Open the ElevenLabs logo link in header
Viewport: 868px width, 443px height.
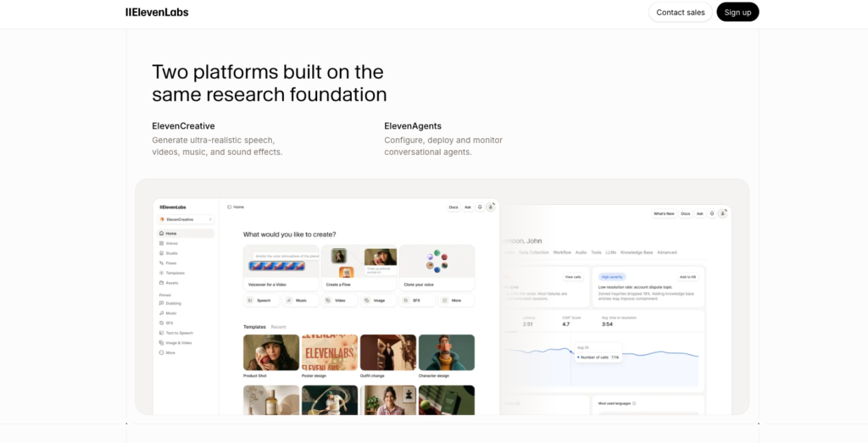coord(157,12)
